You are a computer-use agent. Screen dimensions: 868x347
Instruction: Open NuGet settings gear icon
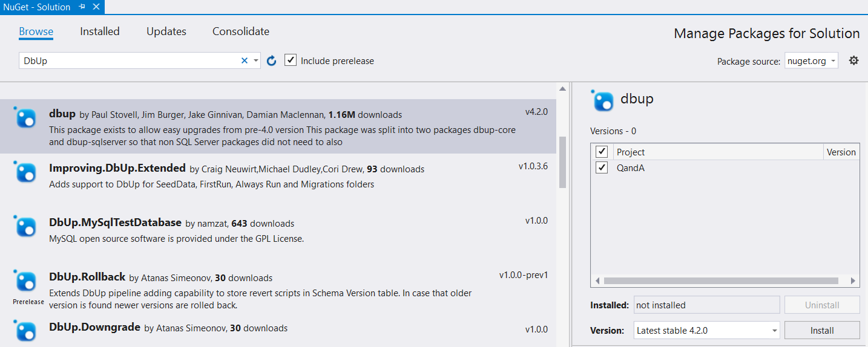[853, 60]
